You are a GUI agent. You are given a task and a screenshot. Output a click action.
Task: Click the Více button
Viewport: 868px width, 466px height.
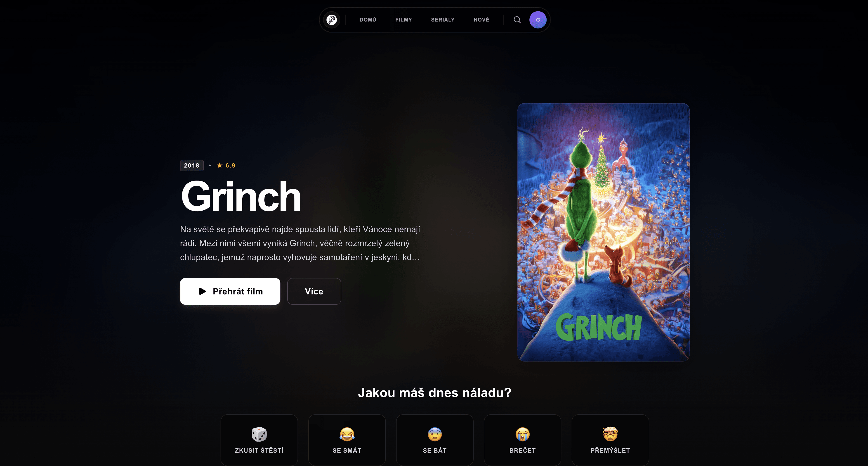point(314,291)
